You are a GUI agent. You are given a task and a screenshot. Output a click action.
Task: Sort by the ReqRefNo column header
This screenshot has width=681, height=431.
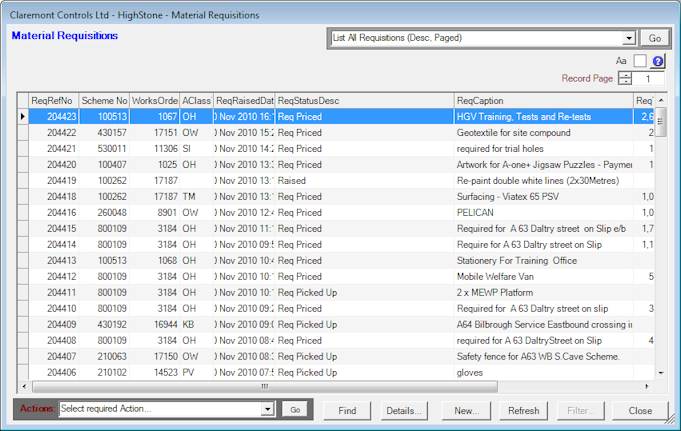[x=53, y=101]
